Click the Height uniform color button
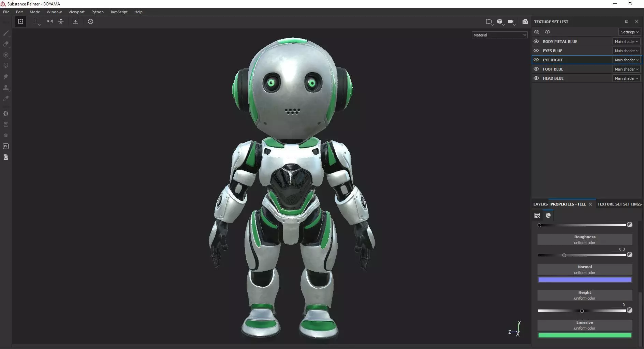The width and height of the screenshot is (644, 349). click(x=585, y=295)
